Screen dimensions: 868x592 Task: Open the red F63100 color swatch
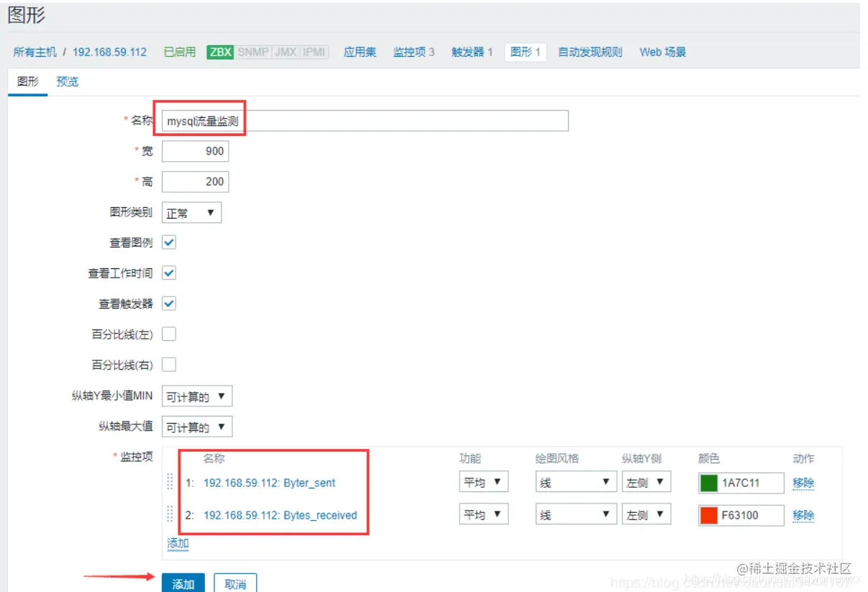pyautogui.click(x=708, y=515)
